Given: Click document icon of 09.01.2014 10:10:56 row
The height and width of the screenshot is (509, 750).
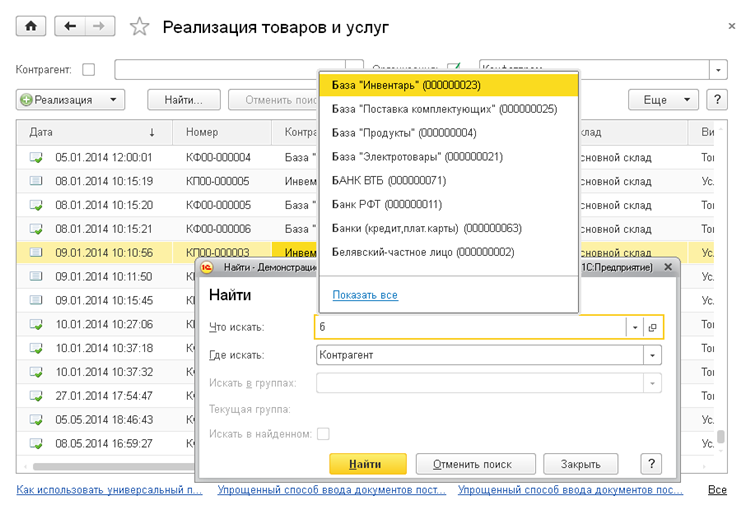Looking at the screenshot, I should (x=36, y=252).
